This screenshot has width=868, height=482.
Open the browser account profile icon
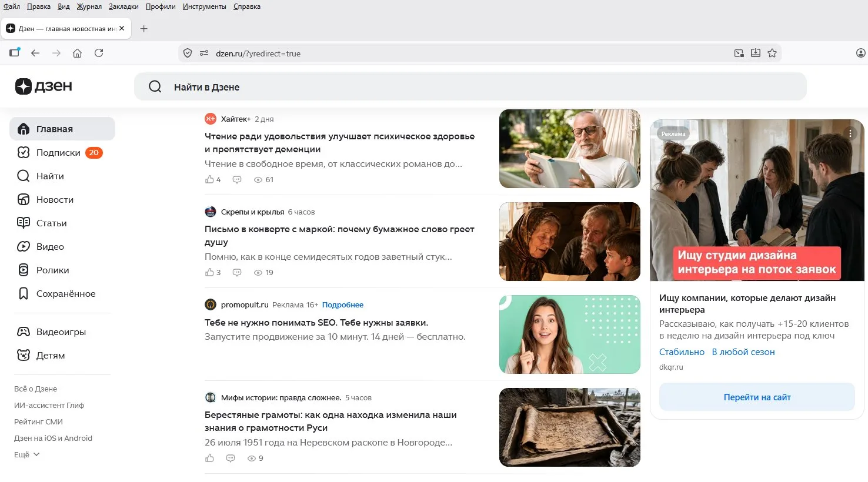[860, 53]
